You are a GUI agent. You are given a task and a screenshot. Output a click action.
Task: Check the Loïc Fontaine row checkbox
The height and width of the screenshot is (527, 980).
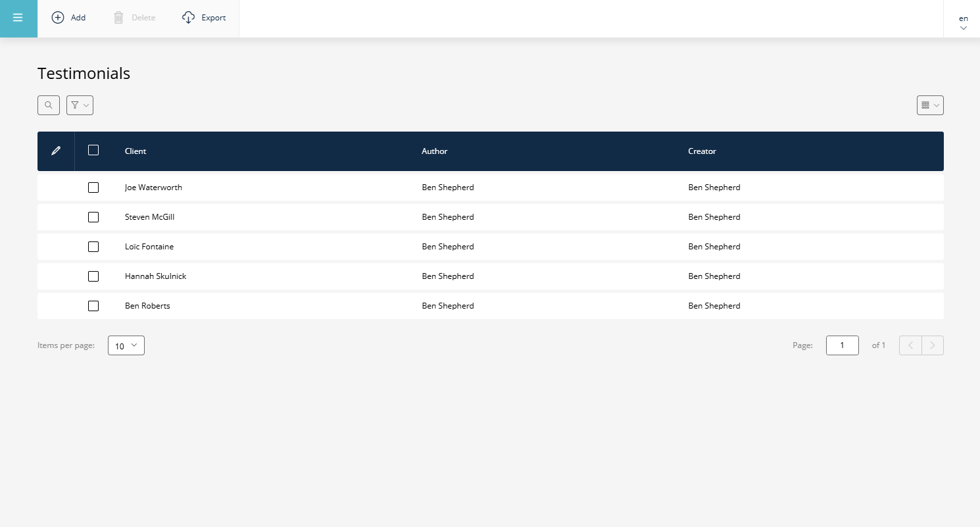93,247
